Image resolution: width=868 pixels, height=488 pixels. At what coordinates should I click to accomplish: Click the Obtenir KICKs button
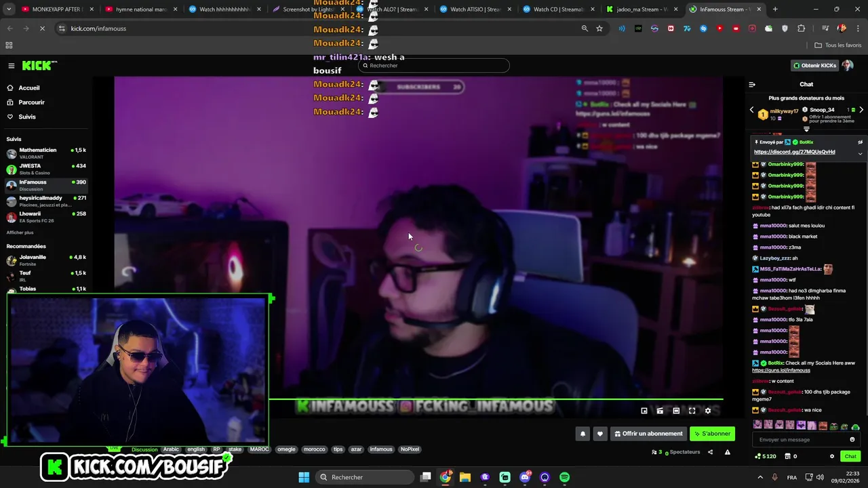click(x=815, y=66)
